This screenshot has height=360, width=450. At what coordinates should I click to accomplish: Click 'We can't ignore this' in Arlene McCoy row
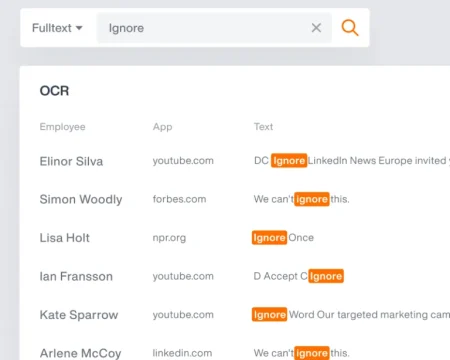tap(302, 353)
